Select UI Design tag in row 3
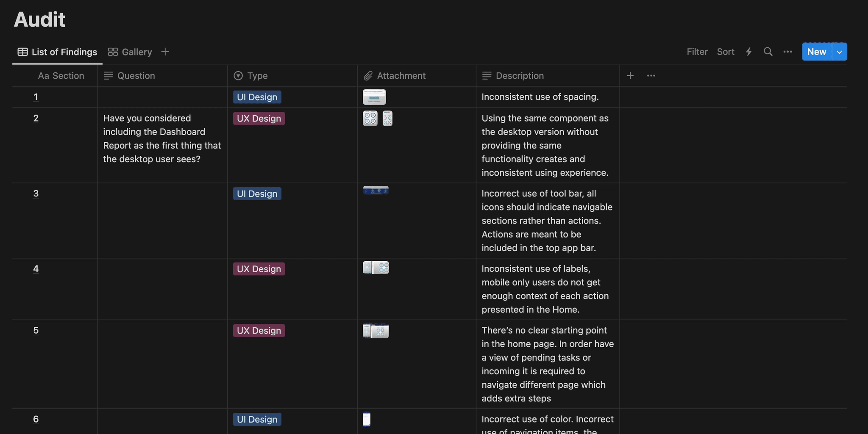868x434 pixels. (x=257, y=194)
